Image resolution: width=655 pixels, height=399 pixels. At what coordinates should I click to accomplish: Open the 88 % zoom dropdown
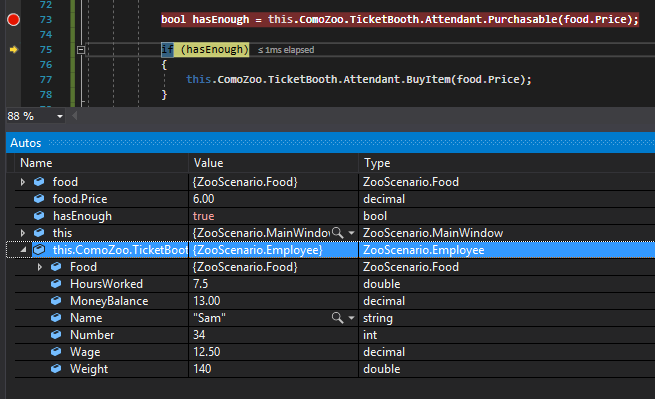[60, 116]
